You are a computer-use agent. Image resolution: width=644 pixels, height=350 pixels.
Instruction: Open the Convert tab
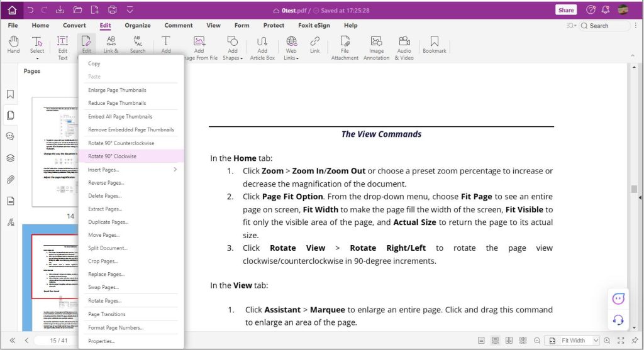coord(74,25)
